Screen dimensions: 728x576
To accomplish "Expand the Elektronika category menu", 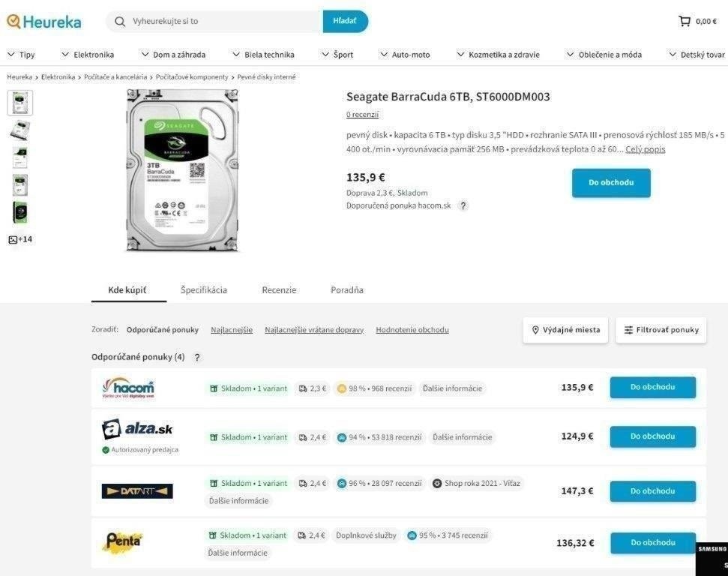I will tap(92, 54).
